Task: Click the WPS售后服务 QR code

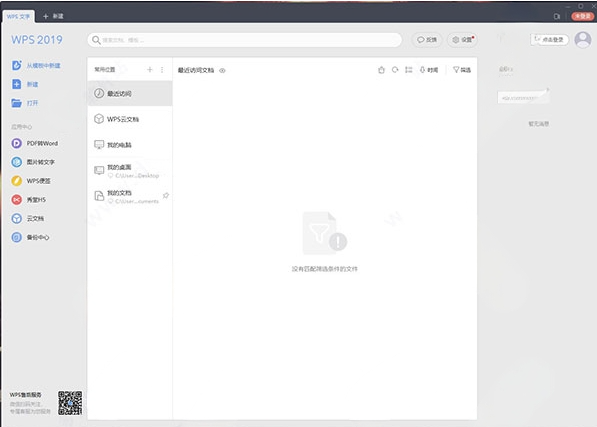Action: (70, 403)
